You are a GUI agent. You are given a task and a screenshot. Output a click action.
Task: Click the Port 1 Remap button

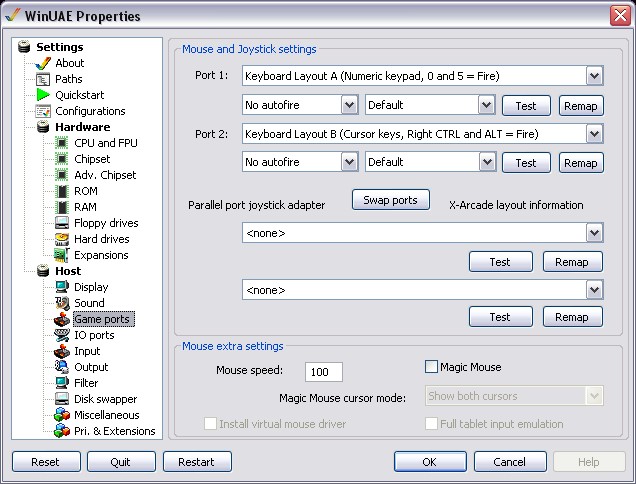581,106
